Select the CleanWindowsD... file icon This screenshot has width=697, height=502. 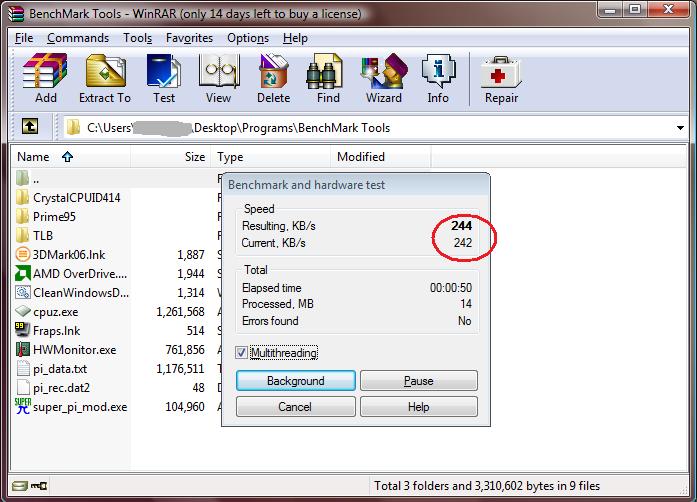click(x=23, y=293)
